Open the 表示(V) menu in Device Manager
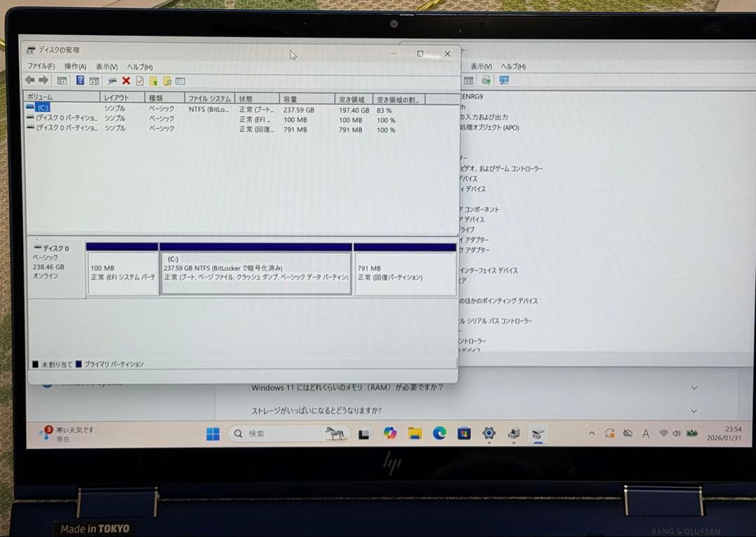The image size is (756, 537). [x=480, y=67]
